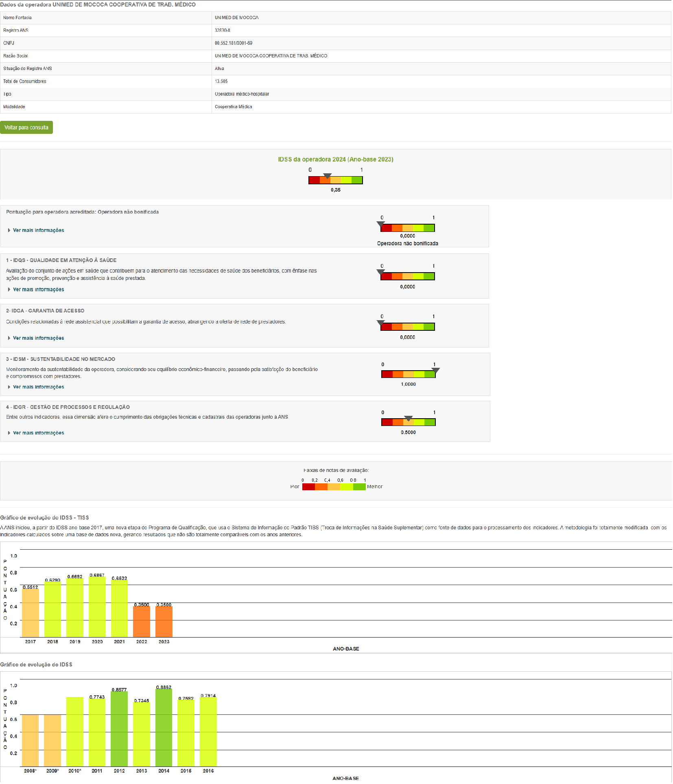Click the Cooperativa Médica modalidade value
673x784 pixels.
pos(234,107)
